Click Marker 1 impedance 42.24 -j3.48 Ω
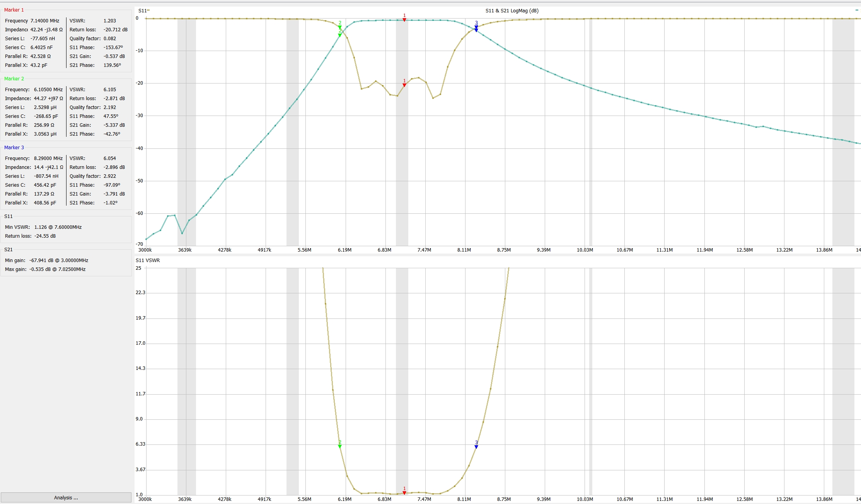The height and width of the screenshot is (504, 861). tap(46, 29)
